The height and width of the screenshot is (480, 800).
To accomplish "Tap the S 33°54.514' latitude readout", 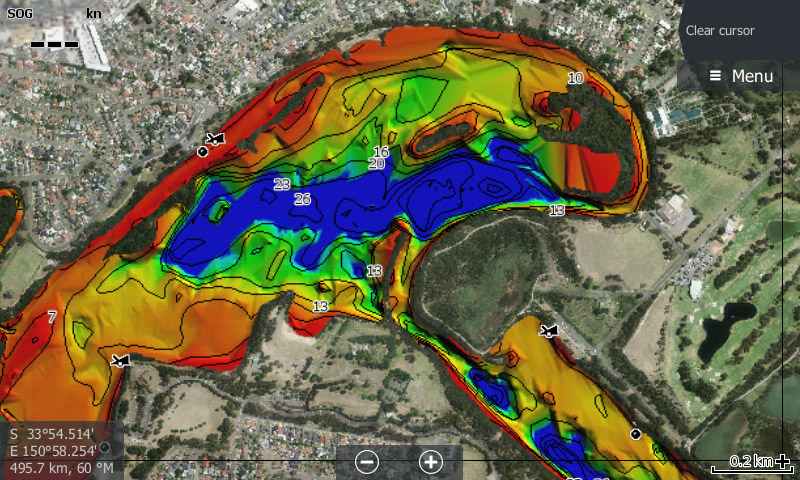I will (52, 434).
